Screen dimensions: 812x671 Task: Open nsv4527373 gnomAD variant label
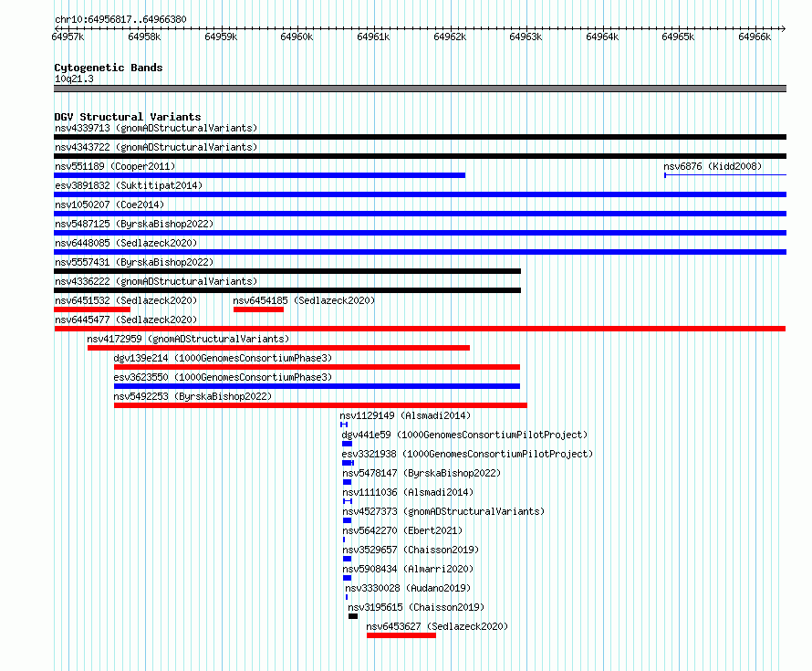point(443,511)
